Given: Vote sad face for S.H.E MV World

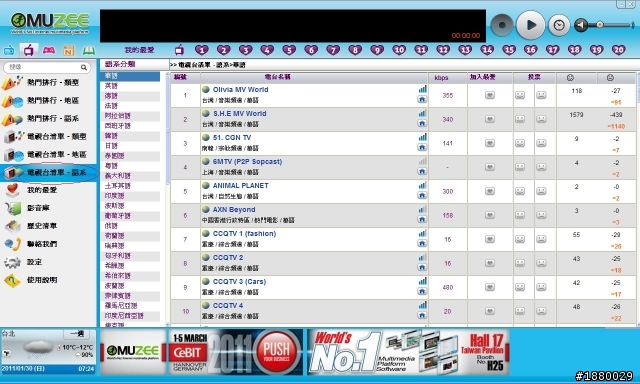Looking at the screenshot, I should tap(541, 119).
